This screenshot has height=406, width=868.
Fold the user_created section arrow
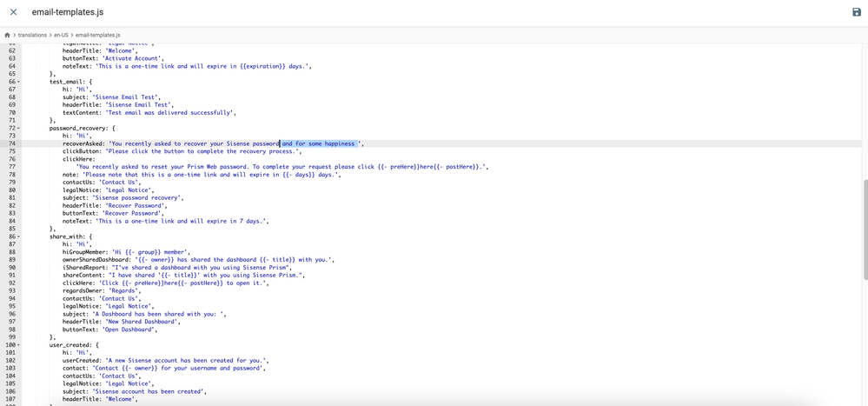click(x=19, y=345)
